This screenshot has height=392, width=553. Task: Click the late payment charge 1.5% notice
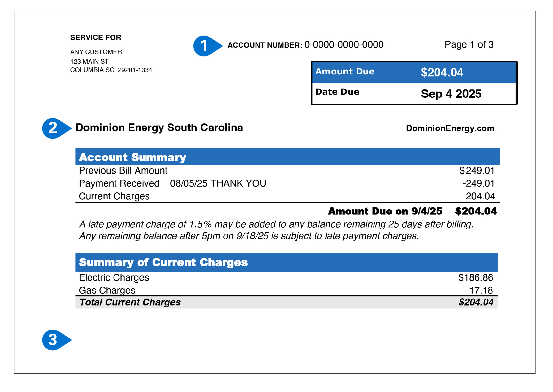click(276, 225)
